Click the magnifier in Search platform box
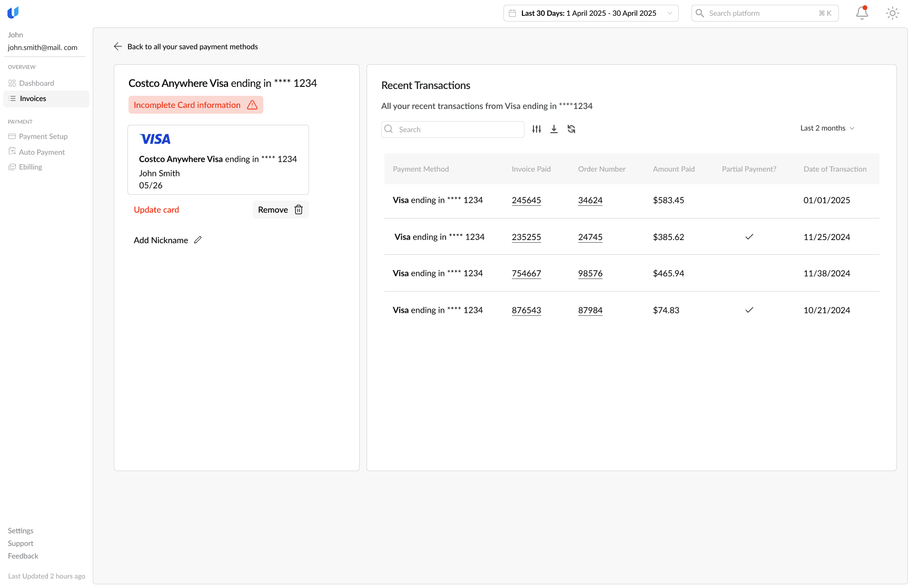This screenshot has height=588, width=910. [700, 13]
